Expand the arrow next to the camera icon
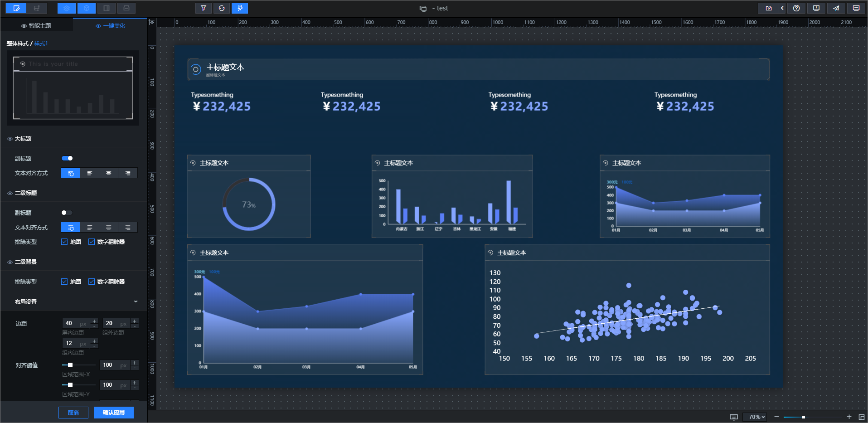The width and height of the screenshot is (868, 423). coord(782,8)
